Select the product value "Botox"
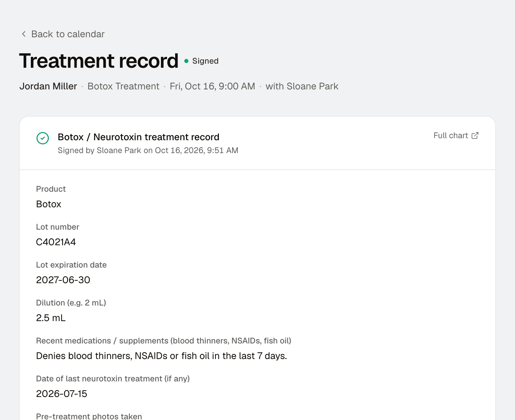Viewport: 515px width, 420px height. 48,204
